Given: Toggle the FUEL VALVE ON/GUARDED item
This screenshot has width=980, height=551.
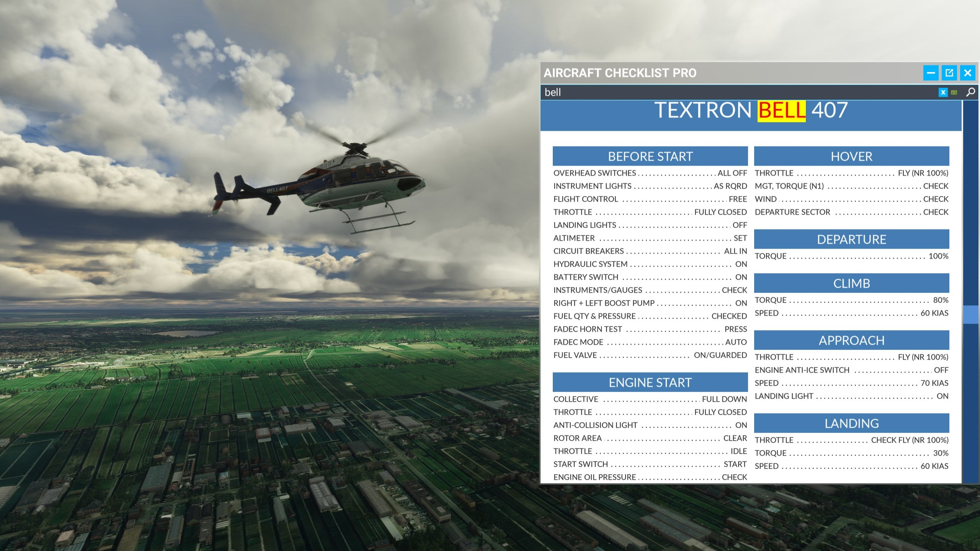Looking at the screenshot, I should coord(650,355).
